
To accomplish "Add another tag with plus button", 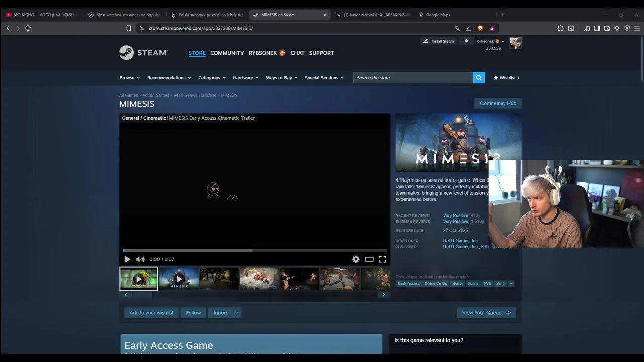I will coord(511,283).
